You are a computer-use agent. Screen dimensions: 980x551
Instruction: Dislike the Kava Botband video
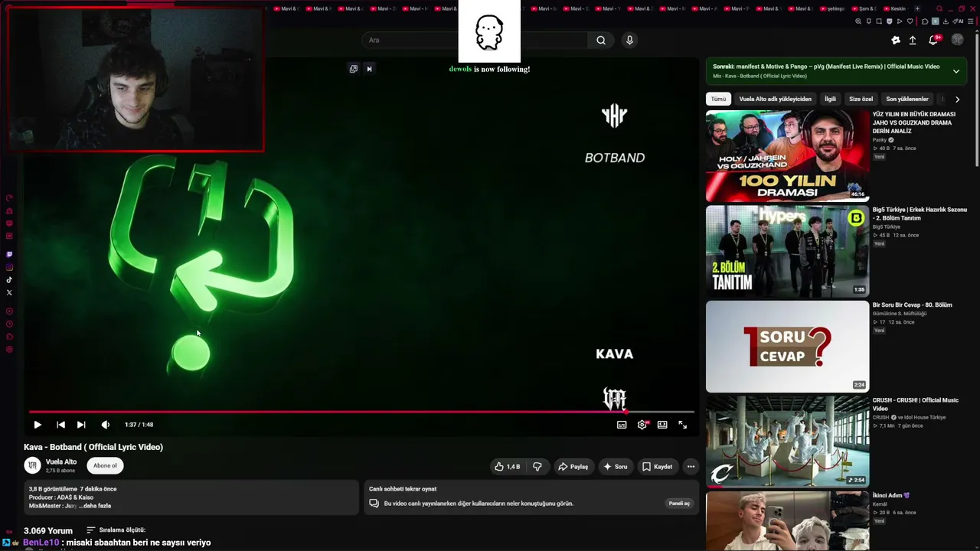pos(537,466)
